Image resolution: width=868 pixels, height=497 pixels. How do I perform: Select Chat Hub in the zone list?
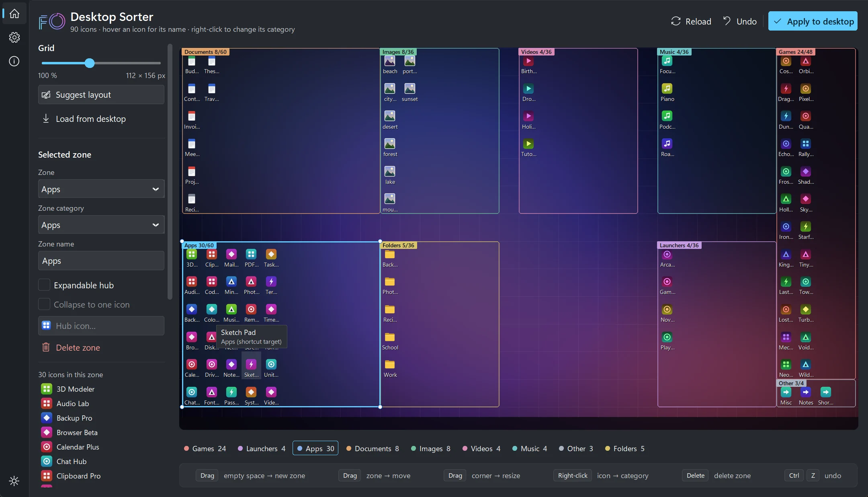click(101, 461)
